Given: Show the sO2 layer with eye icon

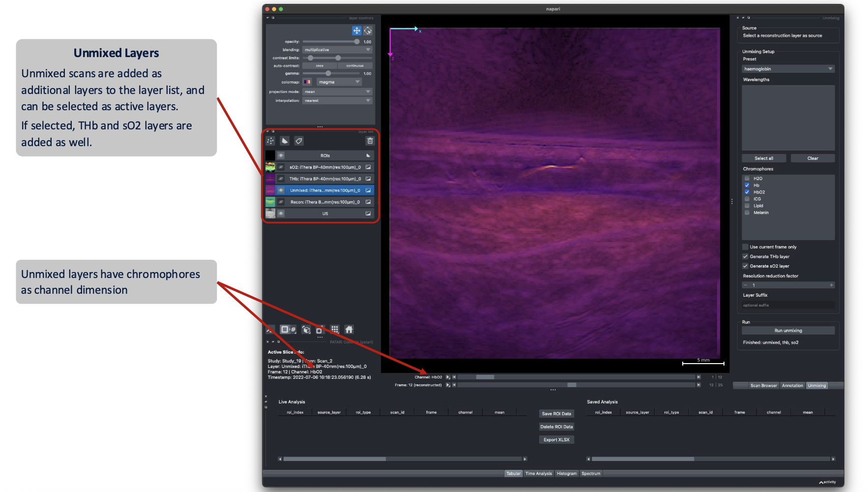Looking at the screenshot, I should click(281, 167).
